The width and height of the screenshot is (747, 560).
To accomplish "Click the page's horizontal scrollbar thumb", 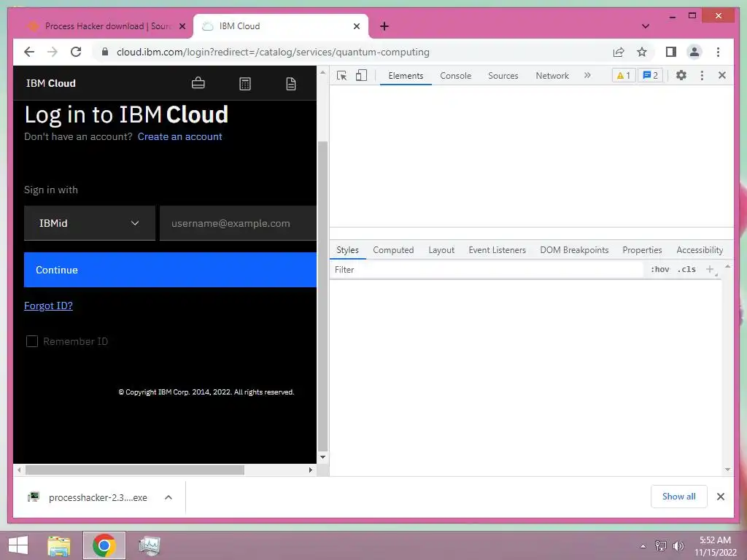I will [135, 470].
